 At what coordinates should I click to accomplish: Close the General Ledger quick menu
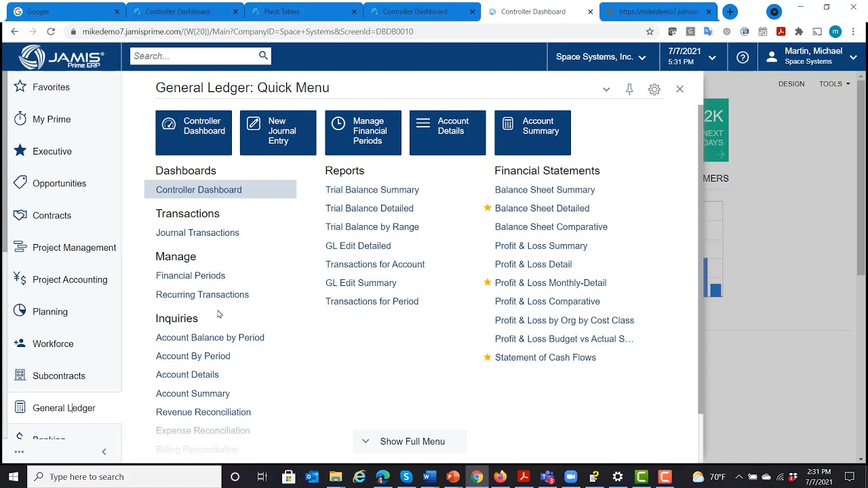coord(679,89)
